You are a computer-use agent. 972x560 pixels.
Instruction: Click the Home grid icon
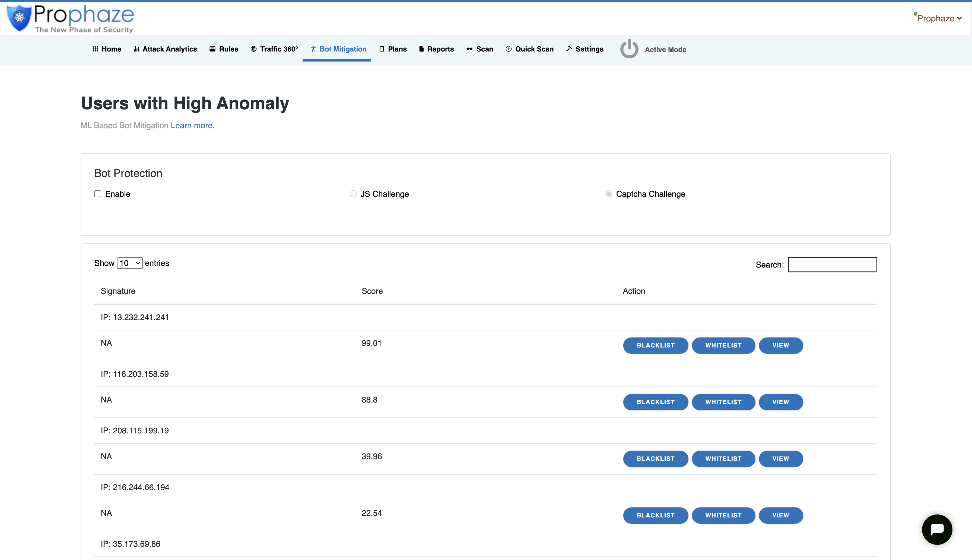pos(95,49)
